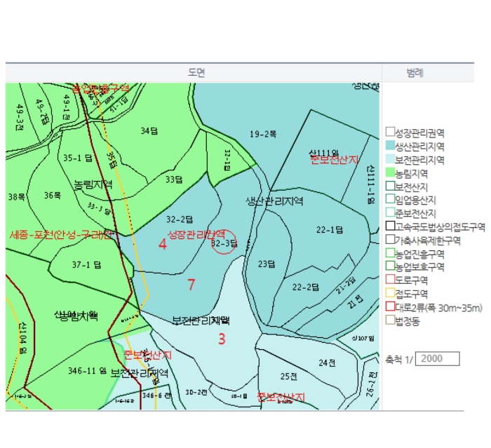Viewport: 491px width, 448px height.
Task: Click the 대로2류 legend box
Action: click(390, 306)
